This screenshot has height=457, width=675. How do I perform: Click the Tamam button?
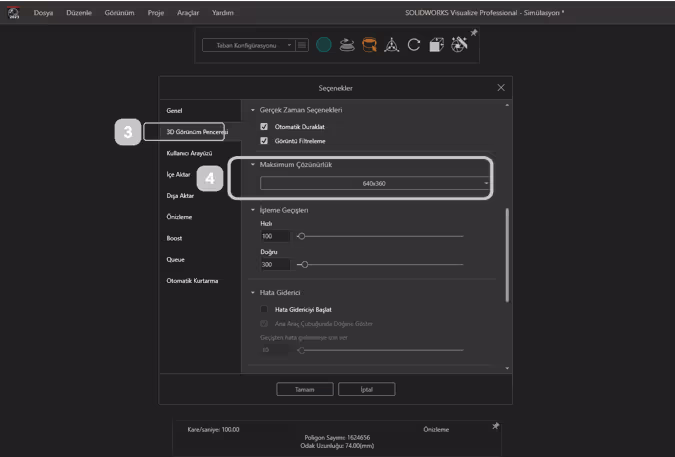(x=305, y=389)
